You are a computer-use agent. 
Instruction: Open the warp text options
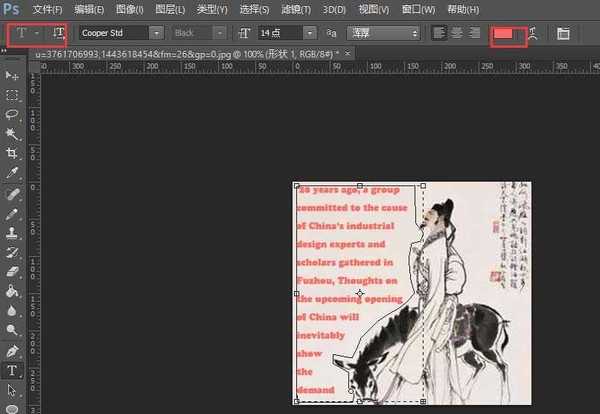click(x=534, y=33)
